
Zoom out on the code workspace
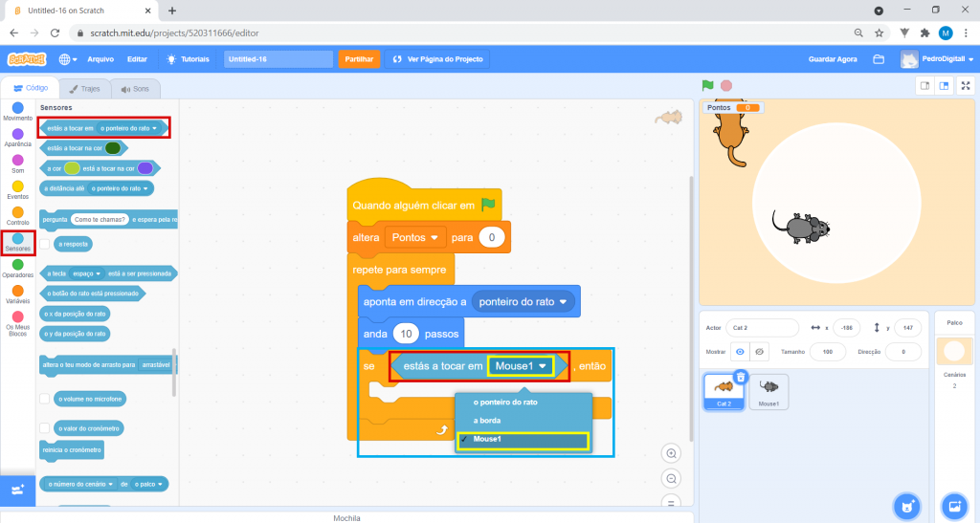(x=671, y=479)
